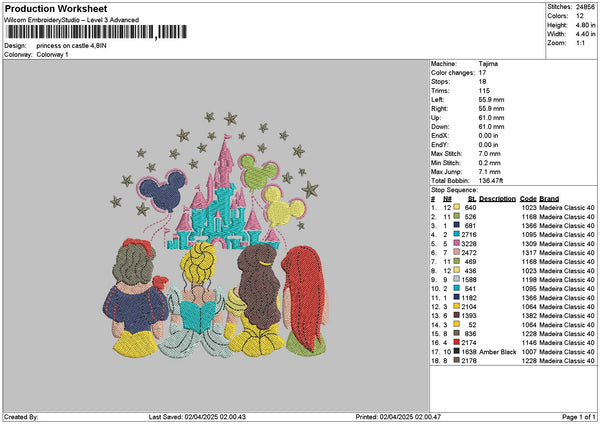Click the Max Jump value 7.1 mm

pyautogui.click(x=489, y=171)
